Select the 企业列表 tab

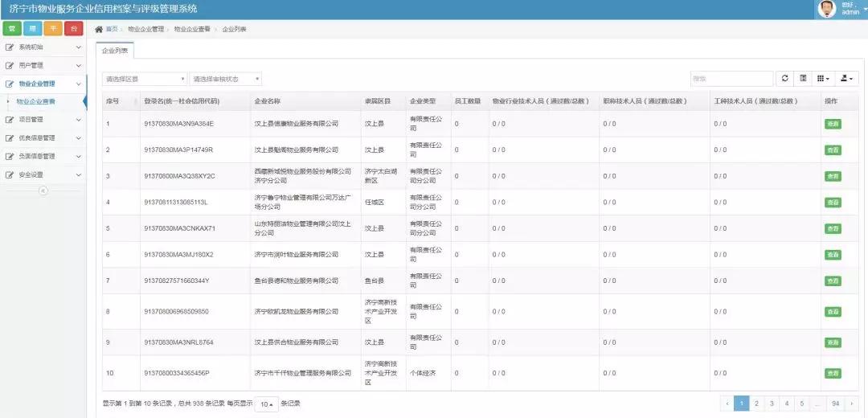[115, 51]
